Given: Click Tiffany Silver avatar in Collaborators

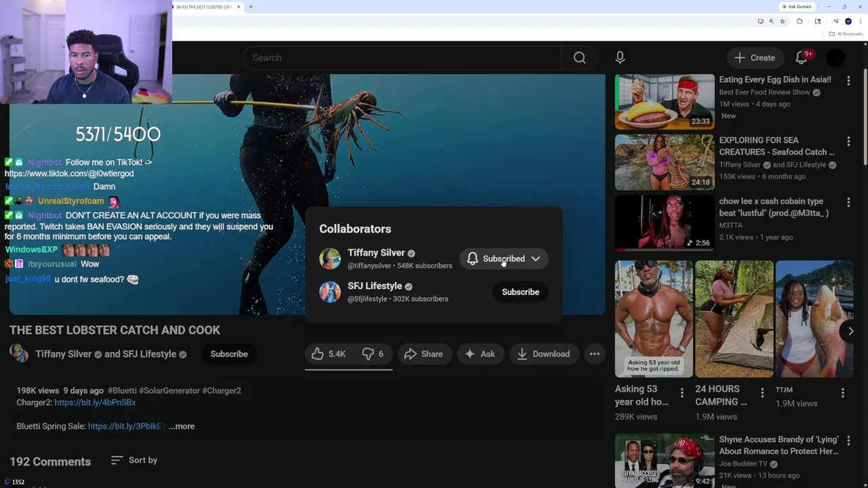Looking at the screenshot, I should (x=330, y=259).
